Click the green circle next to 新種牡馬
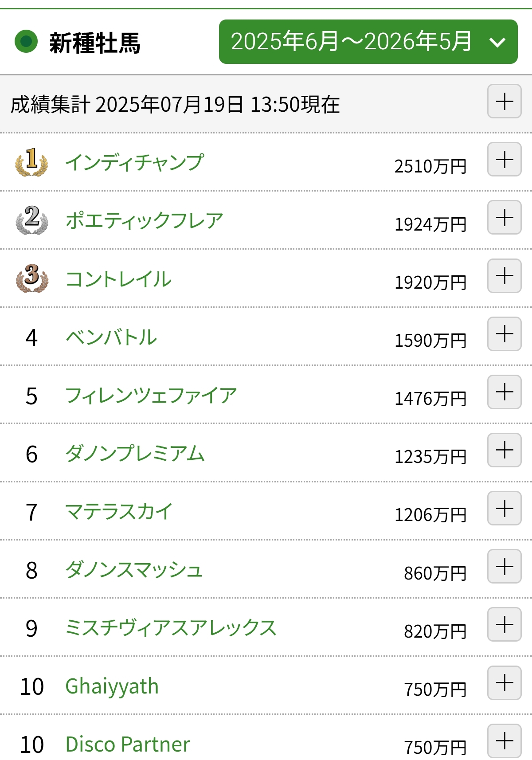The width and height of the screenshot is (532, 760). click(26, 42)
